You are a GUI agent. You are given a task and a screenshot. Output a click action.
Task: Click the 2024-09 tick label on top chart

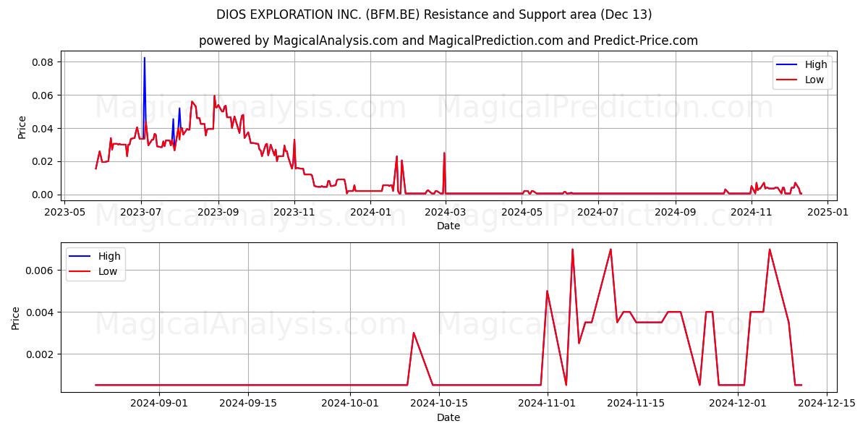click(x=676, y=212)
